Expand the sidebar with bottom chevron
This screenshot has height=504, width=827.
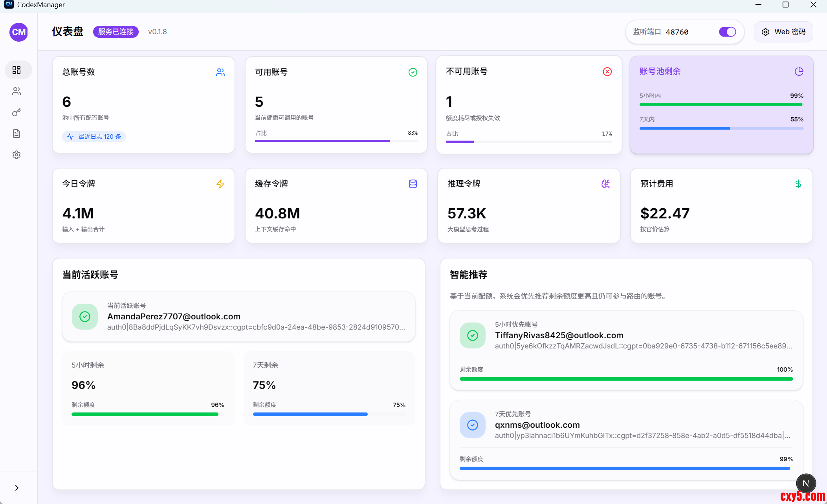[x=17, y=488]
